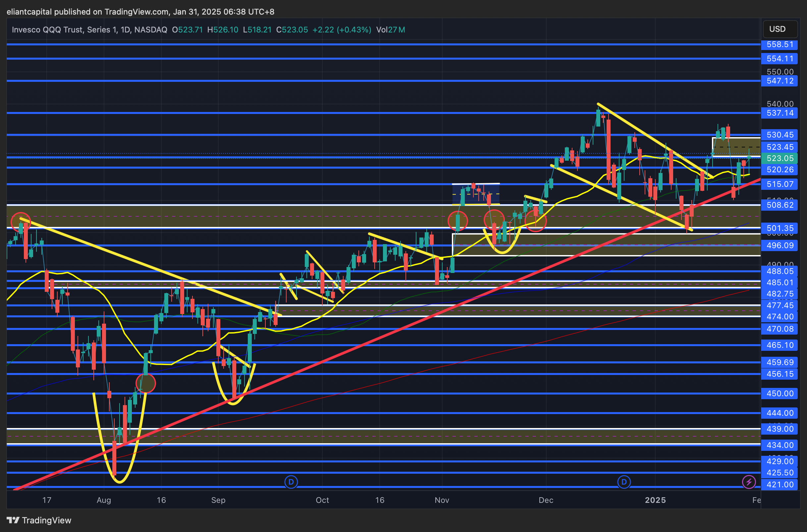
Task: Click the late-September dividend D marker
Action: pos(291,482)
